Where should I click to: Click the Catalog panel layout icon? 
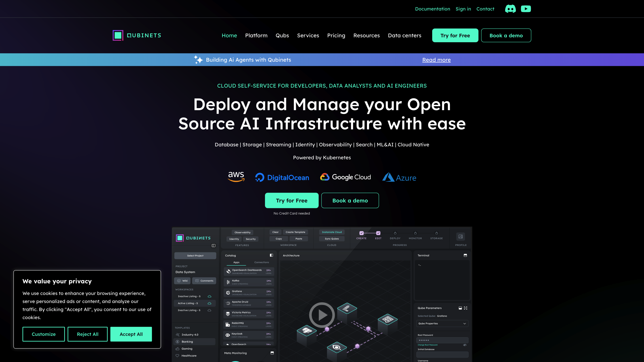pyautogui.click(x=271, y=255)
